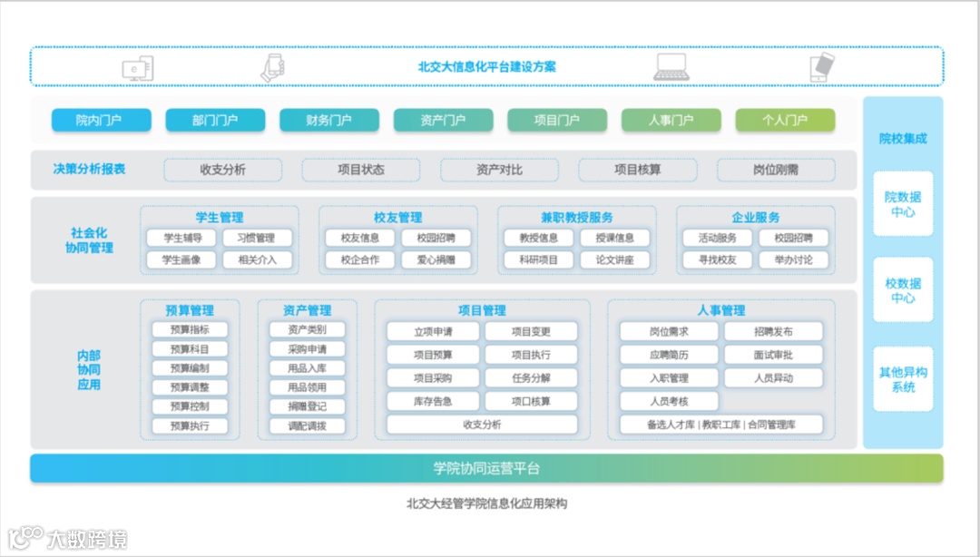This screenshot has height=557, width=980.
Task: Click the hand-holding-phone icon in the banner
Action: point(273,67)
